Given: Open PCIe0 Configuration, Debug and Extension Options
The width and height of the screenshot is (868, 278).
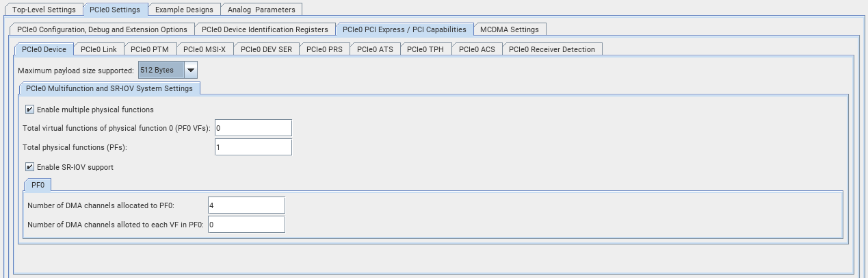Looking at the screenshot, I should click(102, 29).
